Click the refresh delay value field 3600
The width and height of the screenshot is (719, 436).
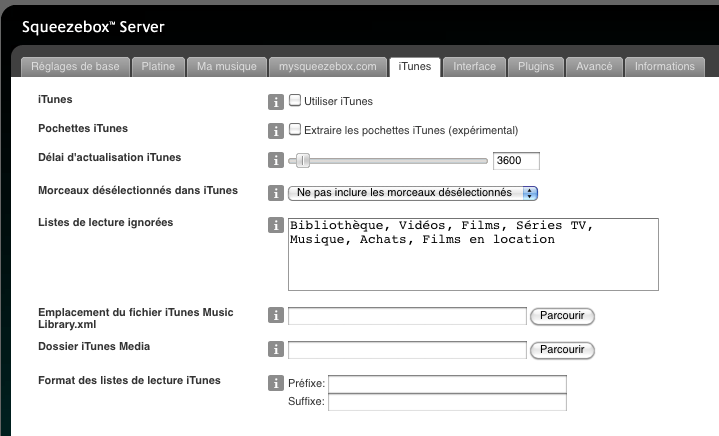click(516, 160)
